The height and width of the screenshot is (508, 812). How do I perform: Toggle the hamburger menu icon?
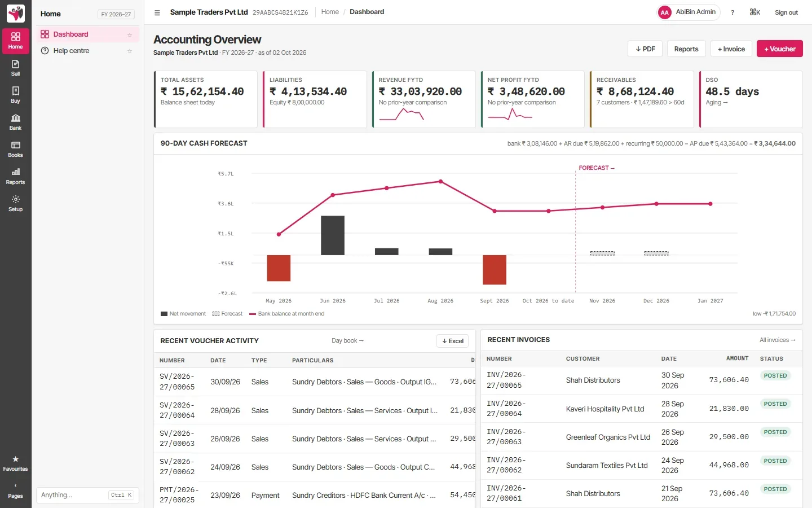point(157,12)
